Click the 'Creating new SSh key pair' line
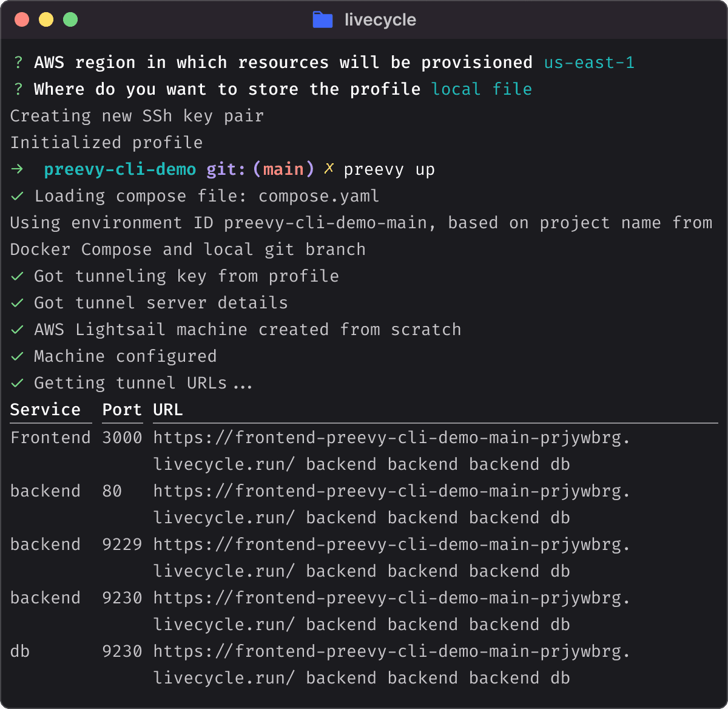The height and width of the screenshot is (709, 728). 137,116
